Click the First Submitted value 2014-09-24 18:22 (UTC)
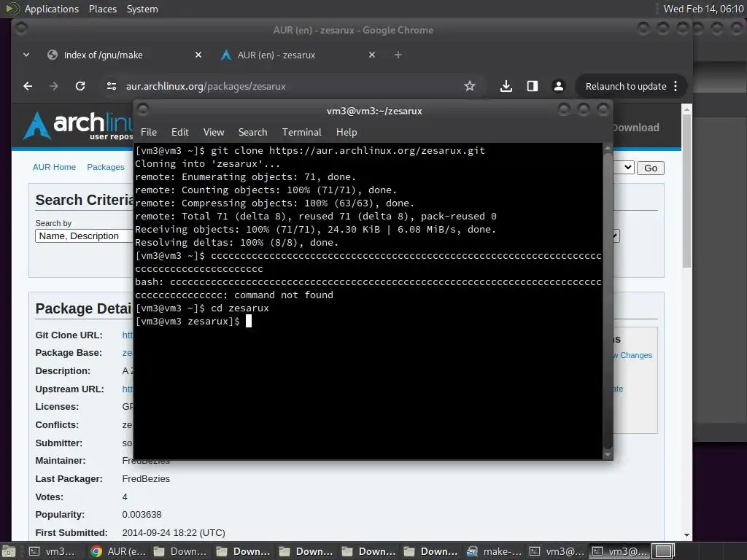747x560 pixels. point(174,533)
